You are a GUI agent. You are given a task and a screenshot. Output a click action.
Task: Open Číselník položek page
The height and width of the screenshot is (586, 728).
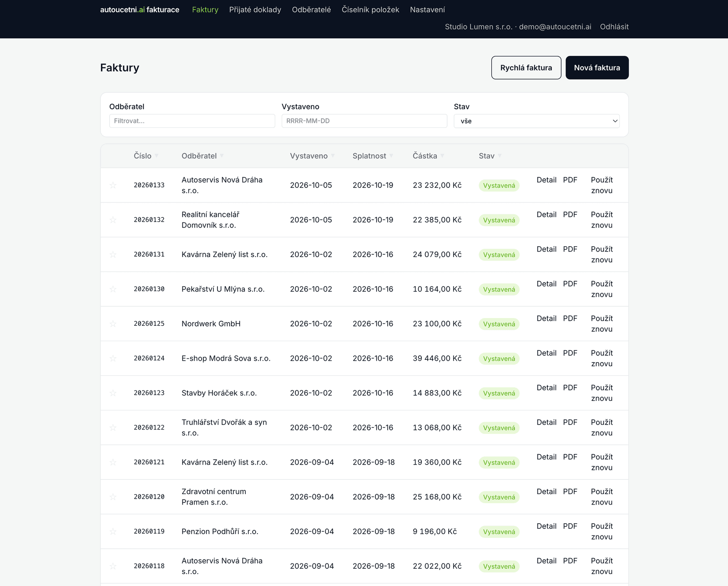pyautogui.click(x=370, y=10)
